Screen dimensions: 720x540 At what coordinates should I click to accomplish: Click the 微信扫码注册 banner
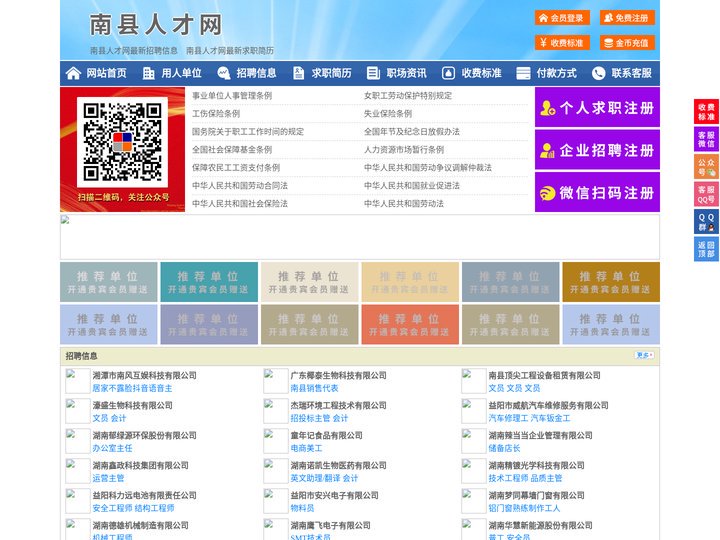click(597, 192)
